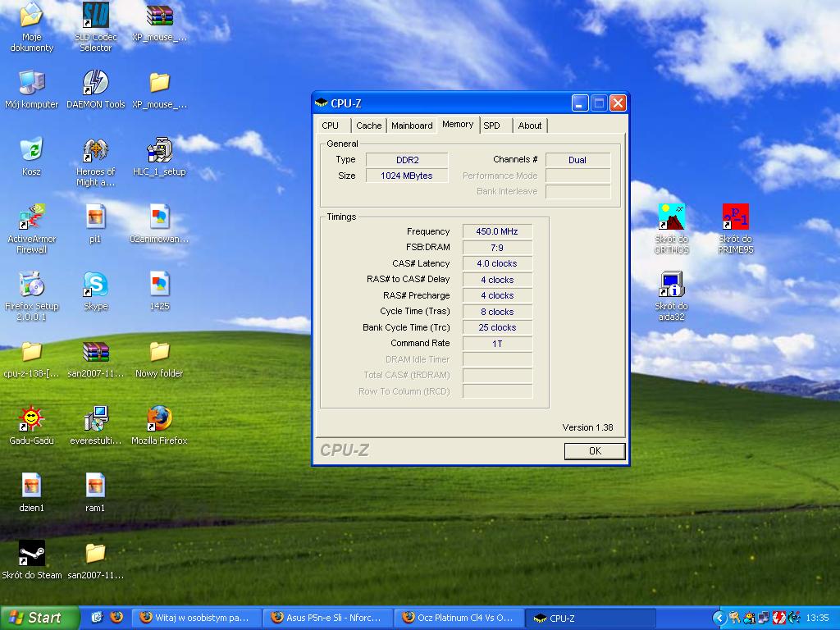Select the Mozilla Firefox desktop shortcut

(159, 426)
